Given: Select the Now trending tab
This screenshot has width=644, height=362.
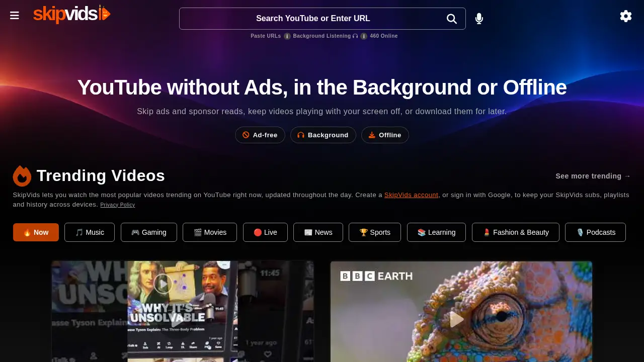Looking at the screenshot, I should (36, 232).
